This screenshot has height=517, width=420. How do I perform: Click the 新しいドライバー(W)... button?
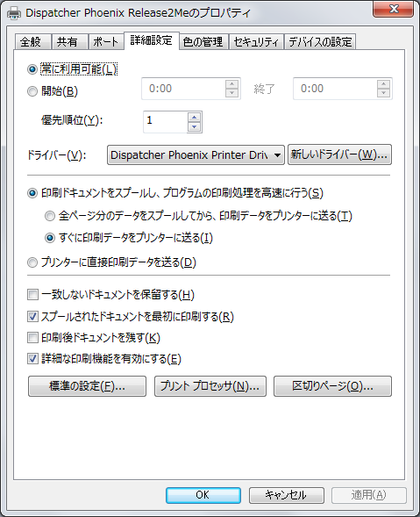[339, 154]
